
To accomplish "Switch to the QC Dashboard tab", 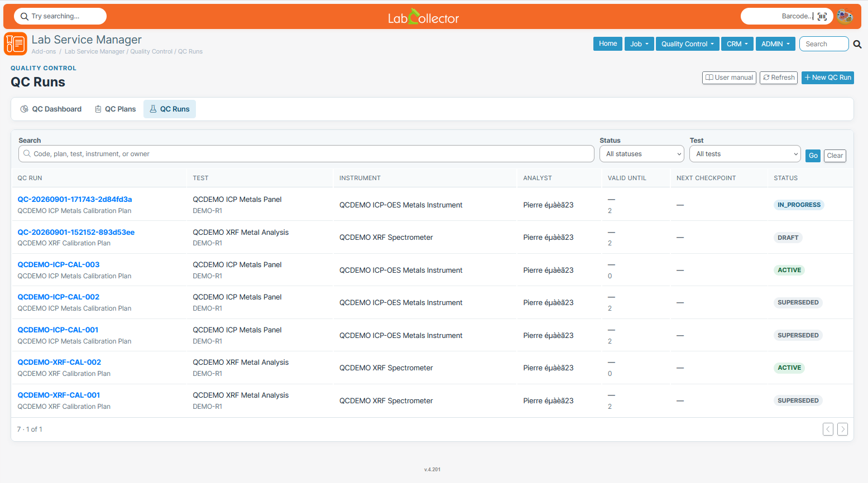I will coord(51,109).
